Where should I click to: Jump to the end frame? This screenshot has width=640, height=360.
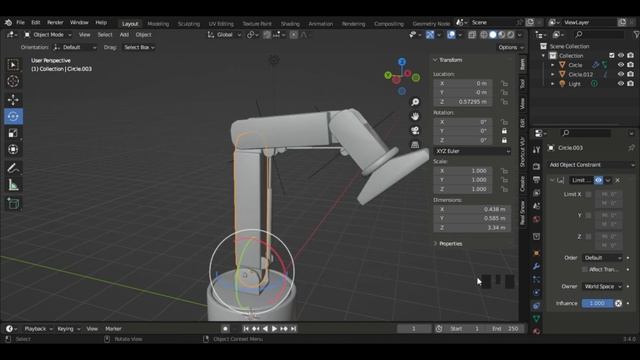293,329
